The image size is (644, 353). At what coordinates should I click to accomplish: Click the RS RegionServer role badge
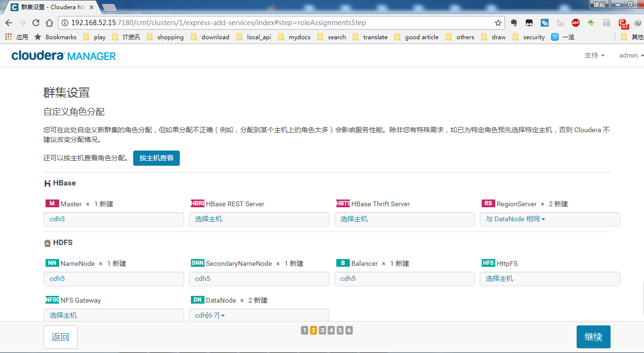pyautogui.click(x=488, y=203)
